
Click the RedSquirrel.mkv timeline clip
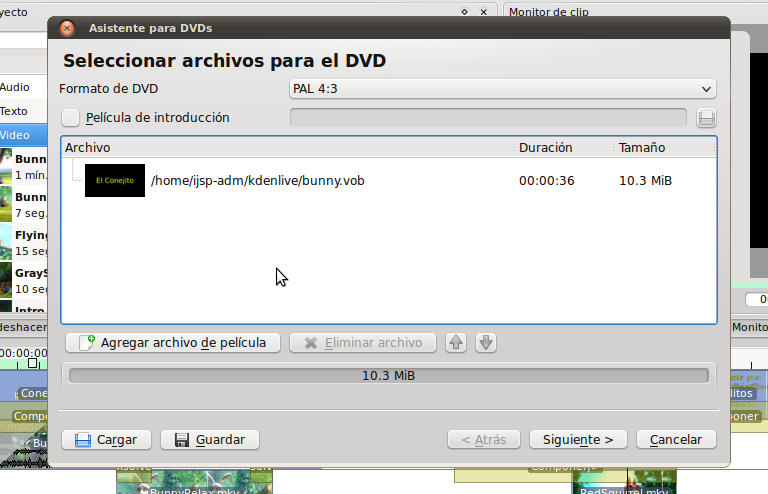pyautogui.click(x=624, y=482)
